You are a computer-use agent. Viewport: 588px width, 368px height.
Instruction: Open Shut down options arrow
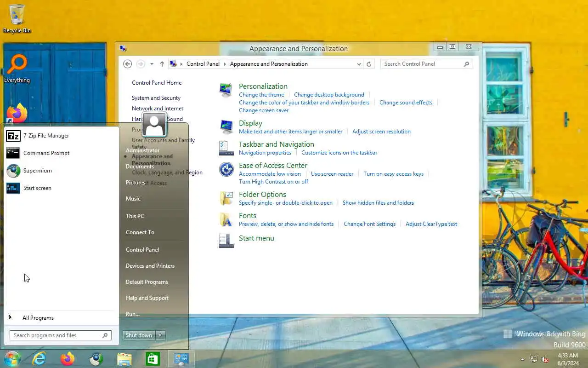(160, 335)
